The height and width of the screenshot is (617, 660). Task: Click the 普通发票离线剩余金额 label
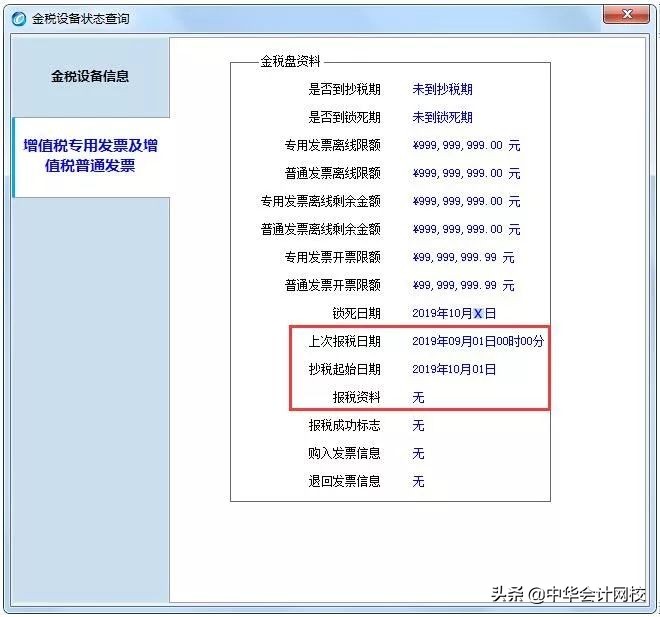[321, 229]
